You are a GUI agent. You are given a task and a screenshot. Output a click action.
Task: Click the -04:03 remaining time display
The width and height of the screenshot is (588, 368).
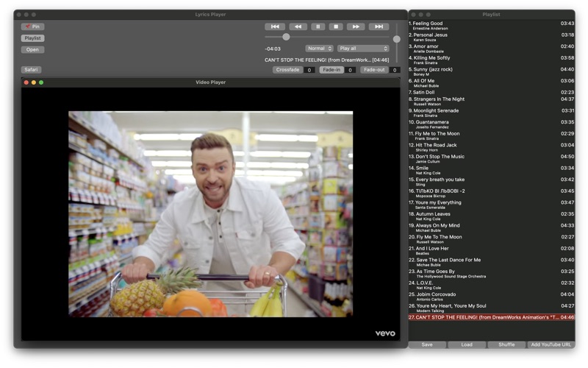tap(273, 49)
